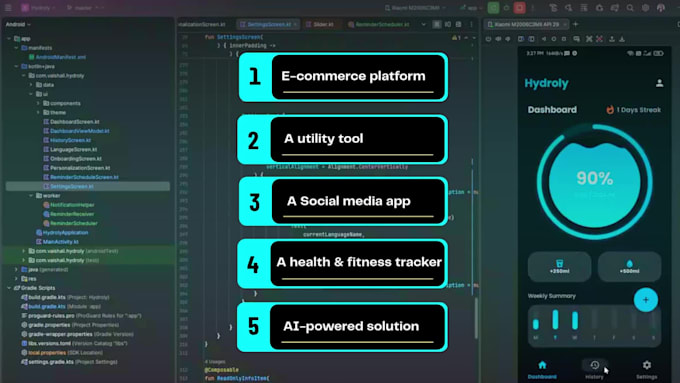Click emulator Volume Down icon
Image resolution: width=680 pixels, height=383 pixels.
click(x=508, y=39)
